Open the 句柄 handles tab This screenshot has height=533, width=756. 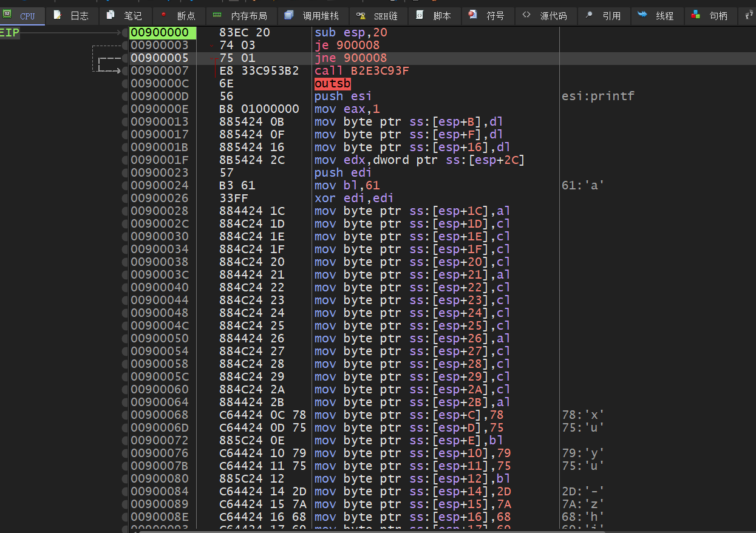point(710,16)
